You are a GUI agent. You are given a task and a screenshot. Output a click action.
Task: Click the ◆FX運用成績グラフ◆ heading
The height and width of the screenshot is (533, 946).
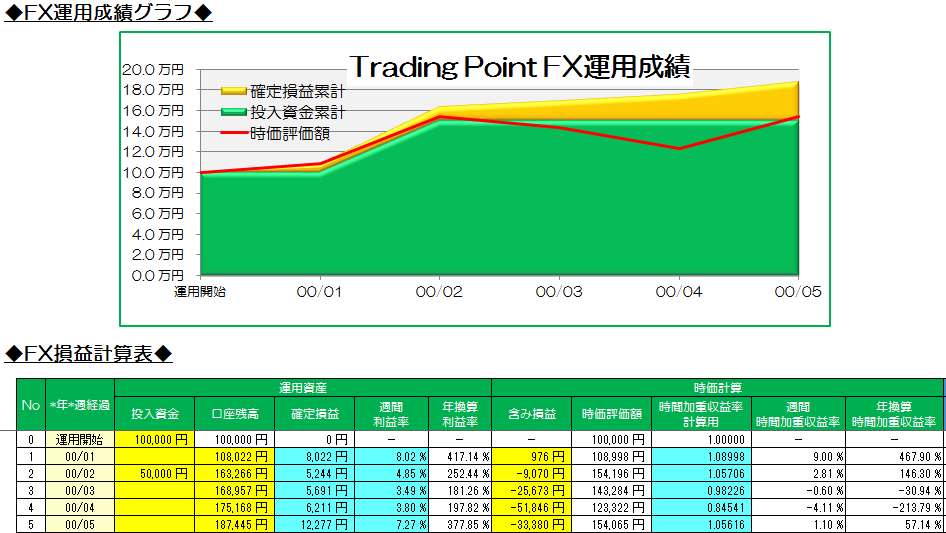pos(108,12)
